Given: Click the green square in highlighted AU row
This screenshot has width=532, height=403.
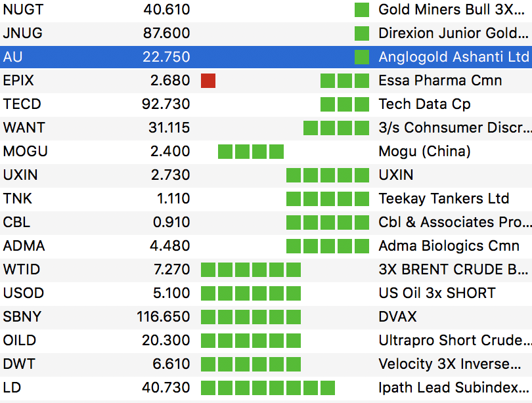Looking at the screenshot, I should point(361,57).
